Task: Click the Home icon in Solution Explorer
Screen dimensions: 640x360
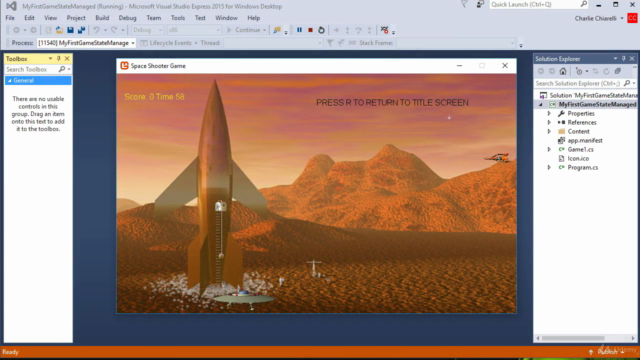Action: [x=563, y=71]
